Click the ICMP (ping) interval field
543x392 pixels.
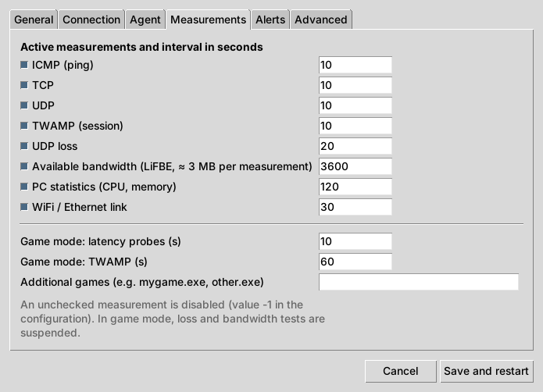click(x=355, y=65)
